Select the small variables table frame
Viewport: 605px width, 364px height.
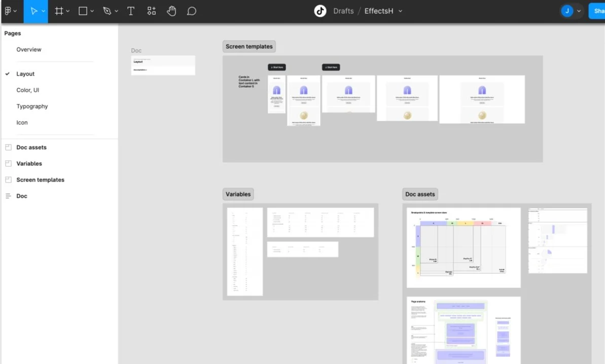click(x=302, y=249)
